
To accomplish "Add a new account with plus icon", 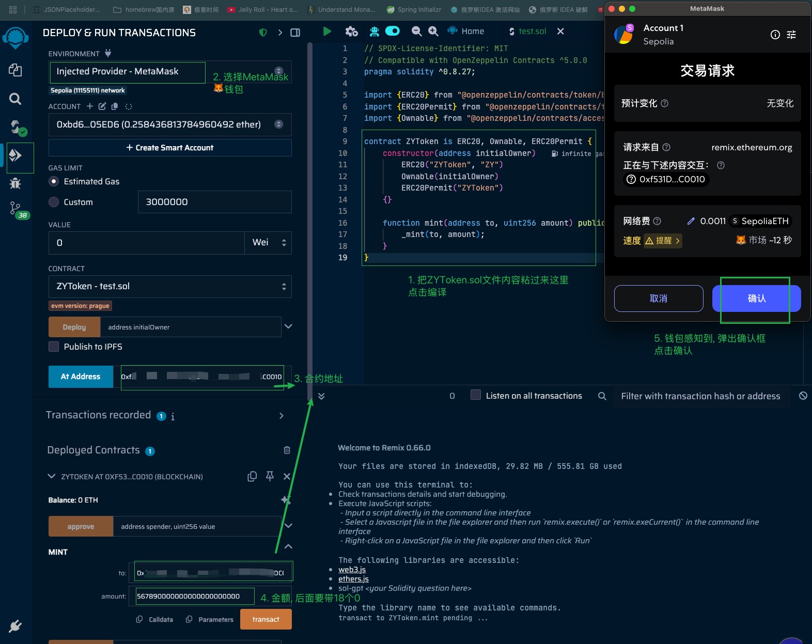I will [x=90, y=106].
